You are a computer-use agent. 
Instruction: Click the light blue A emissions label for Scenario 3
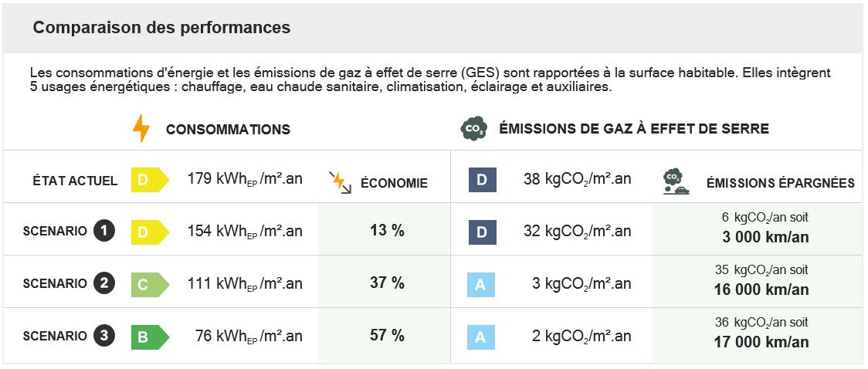481,336
